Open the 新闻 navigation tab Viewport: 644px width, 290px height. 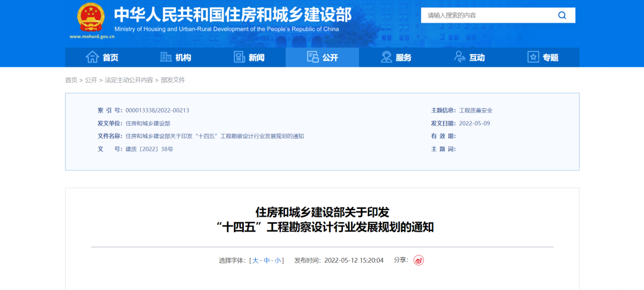(256, 58)
